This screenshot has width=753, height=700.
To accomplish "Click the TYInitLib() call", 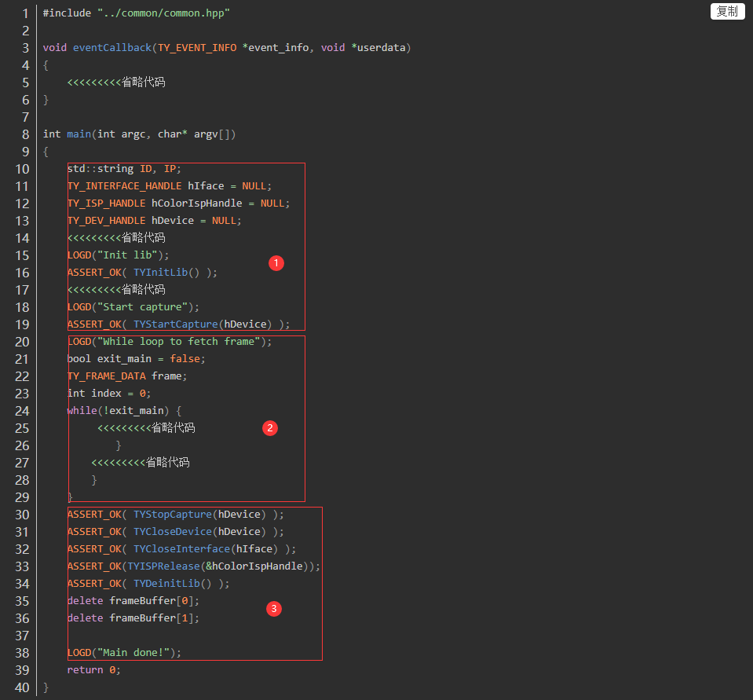I will coord(166,273).
